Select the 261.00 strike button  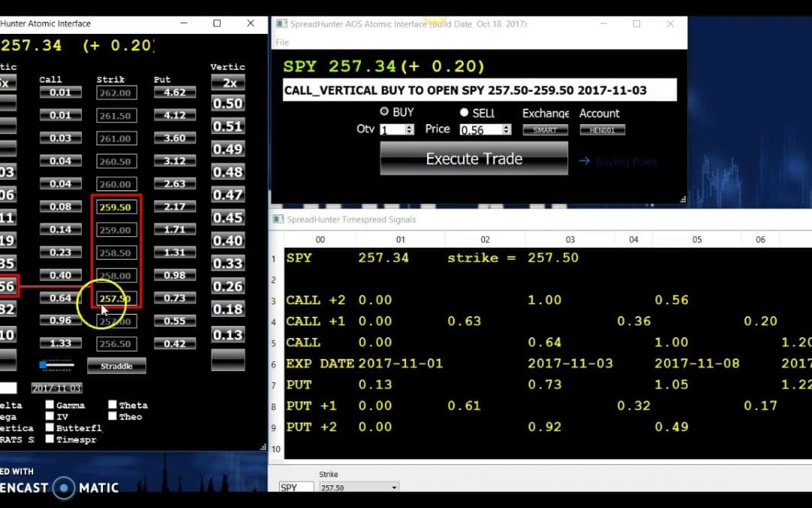coord(117,138)
